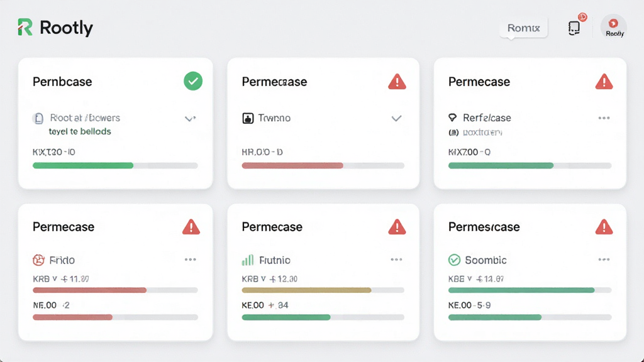The image size is (644, 362).
Task: Click the warning triangle on the Rerfelcase card
Action: pos(604,82)
